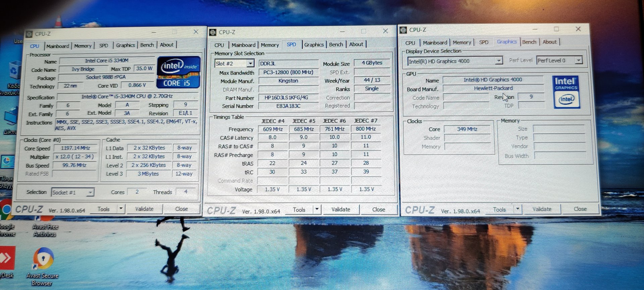Switch to CPU tab in right CPU-Z window

click(x=410, y=43)
